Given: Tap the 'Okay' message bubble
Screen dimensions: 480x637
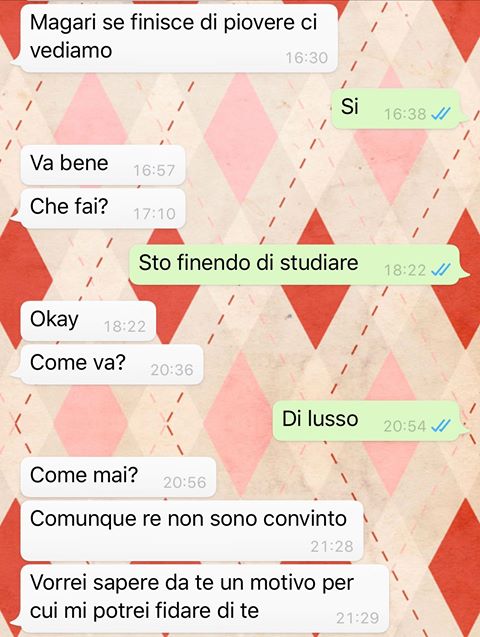Looking at the screenshot, I should (x=88, y=321).
